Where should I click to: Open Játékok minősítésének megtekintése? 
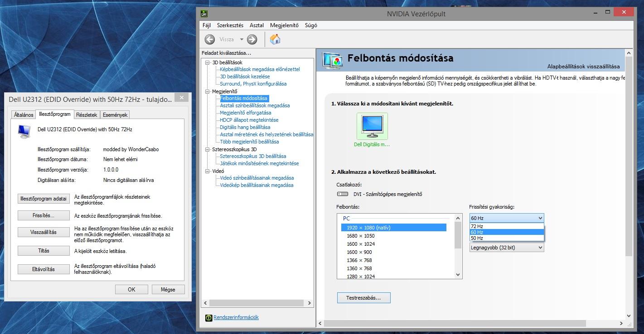259,163
